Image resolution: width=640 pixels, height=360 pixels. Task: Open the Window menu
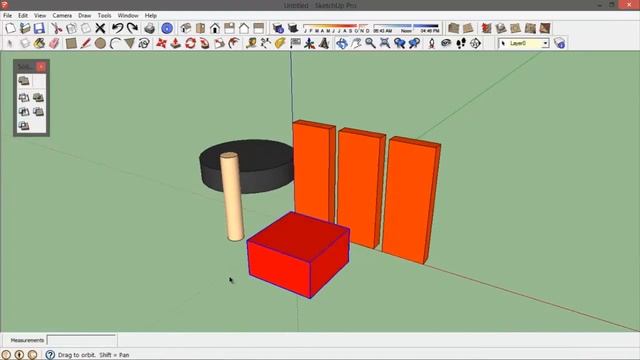tap(128, 16)
